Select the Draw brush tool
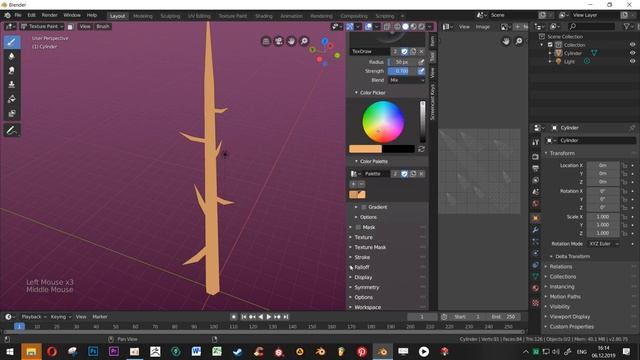 point(12,42)
